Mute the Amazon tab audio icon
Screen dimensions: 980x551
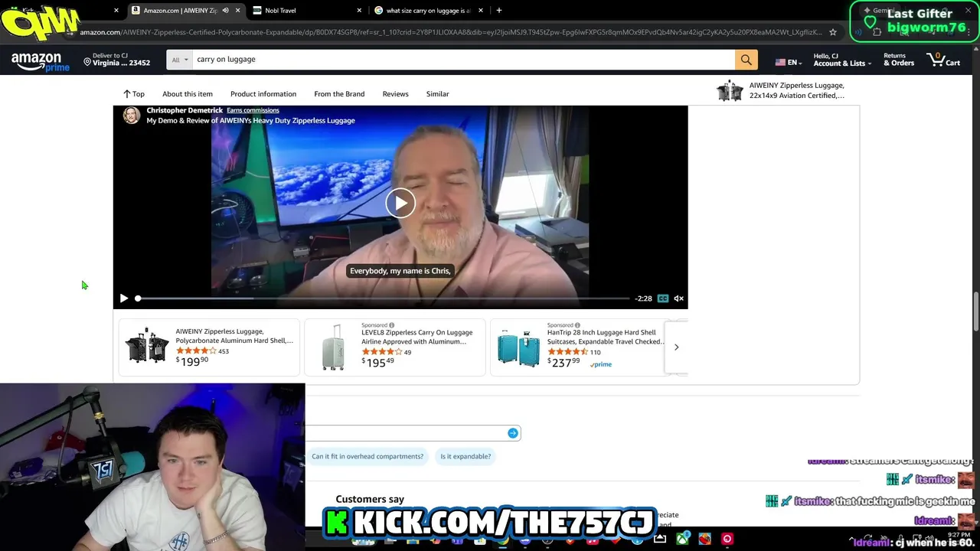pyautogui.click(x=225, y=11)
